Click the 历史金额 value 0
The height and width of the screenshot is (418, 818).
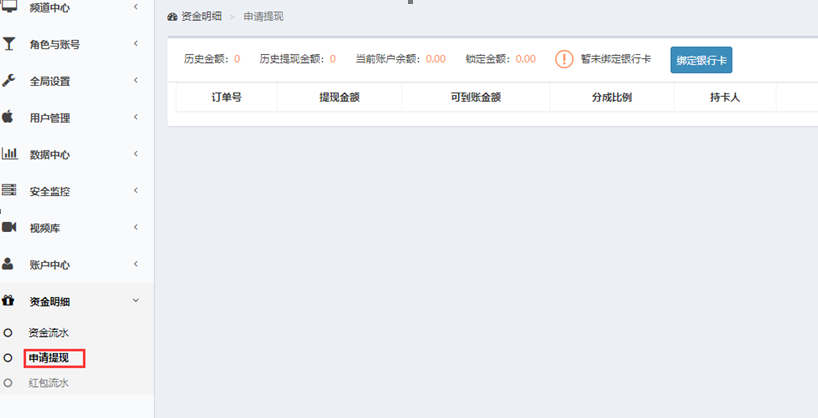[x=237, y=59]
